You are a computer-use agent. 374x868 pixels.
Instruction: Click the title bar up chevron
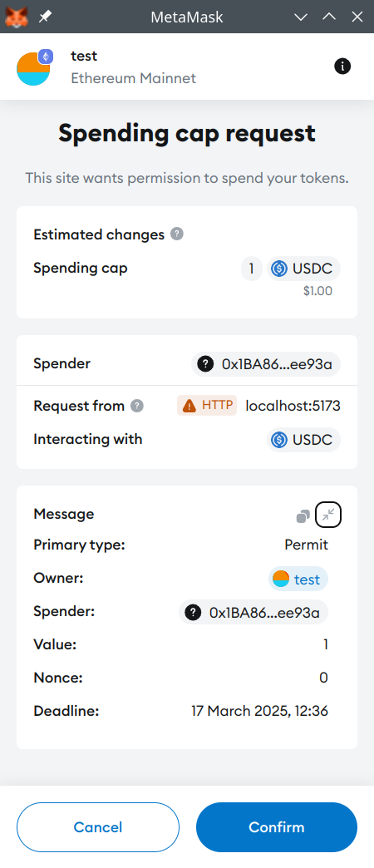click(329, 17)
